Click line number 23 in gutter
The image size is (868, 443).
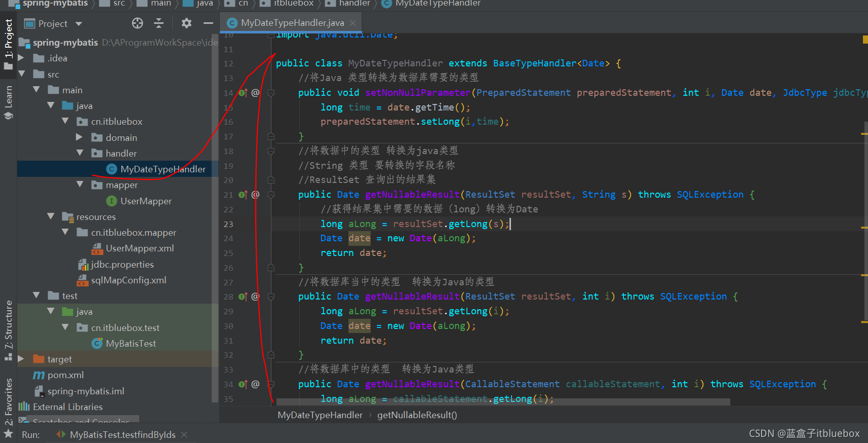[x=228, y=224]
